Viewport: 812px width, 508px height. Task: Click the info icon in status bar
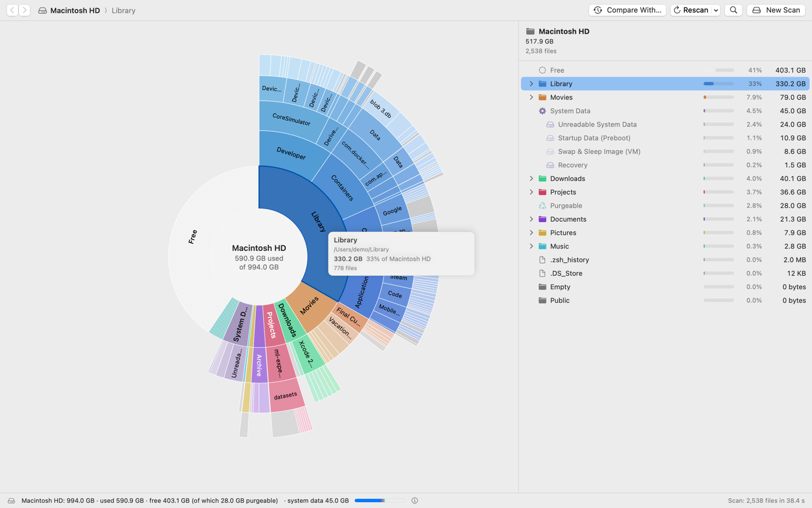[x=415, y=500]
